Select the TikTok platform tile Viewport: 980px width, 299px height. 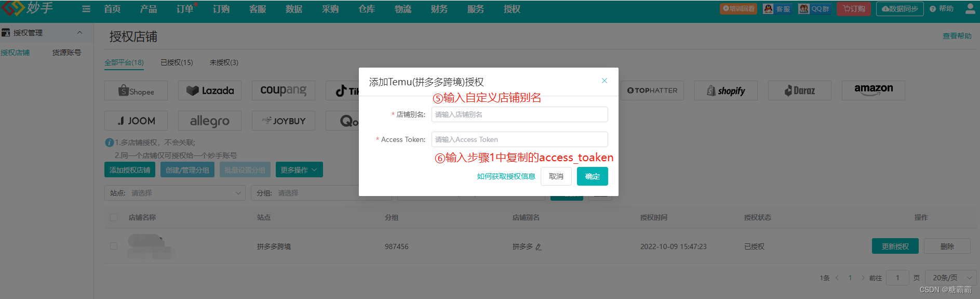[343, 90]
